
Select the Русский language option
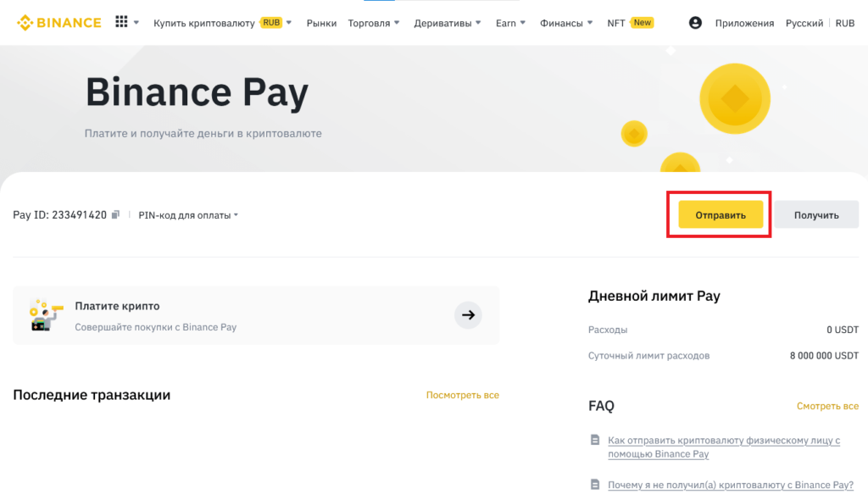[x=802, y=23]
